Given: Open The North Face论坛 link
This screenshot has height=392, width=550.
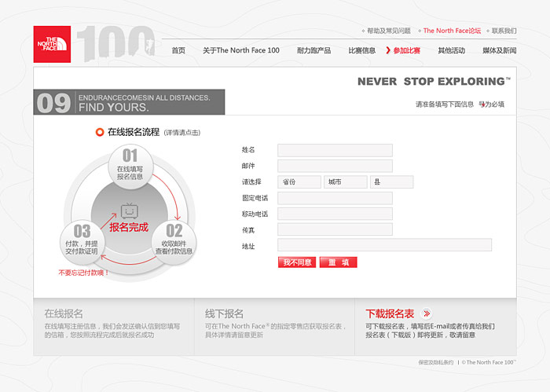Looking at the screenshot, I should pyautogui.click(x=452, y=31).
